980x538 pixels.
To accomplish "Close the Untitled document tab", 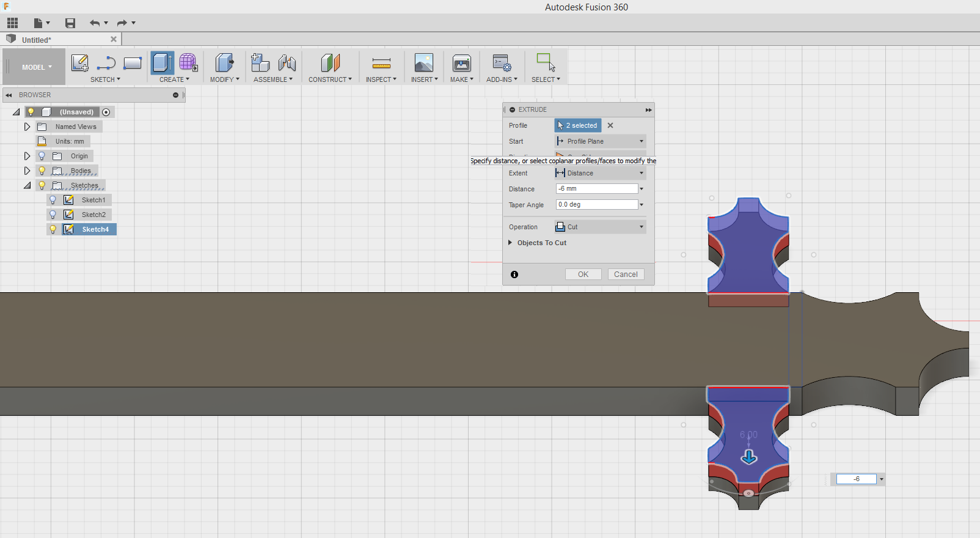I will click(114, 39).
